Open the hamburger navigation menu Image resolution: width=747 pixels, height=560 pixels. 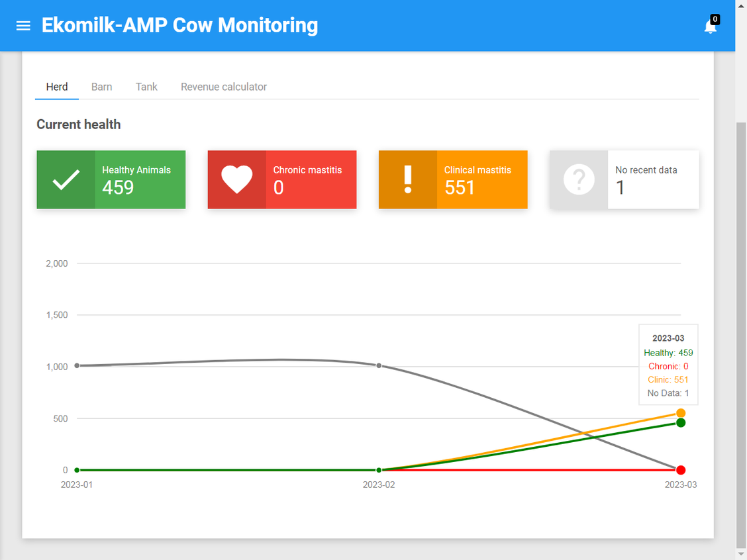(23, 26)
